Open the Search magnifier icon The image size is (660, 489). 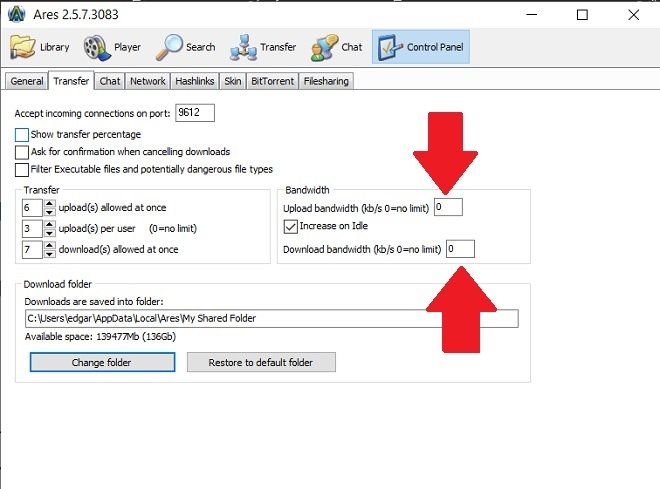[x=169, y=47]
